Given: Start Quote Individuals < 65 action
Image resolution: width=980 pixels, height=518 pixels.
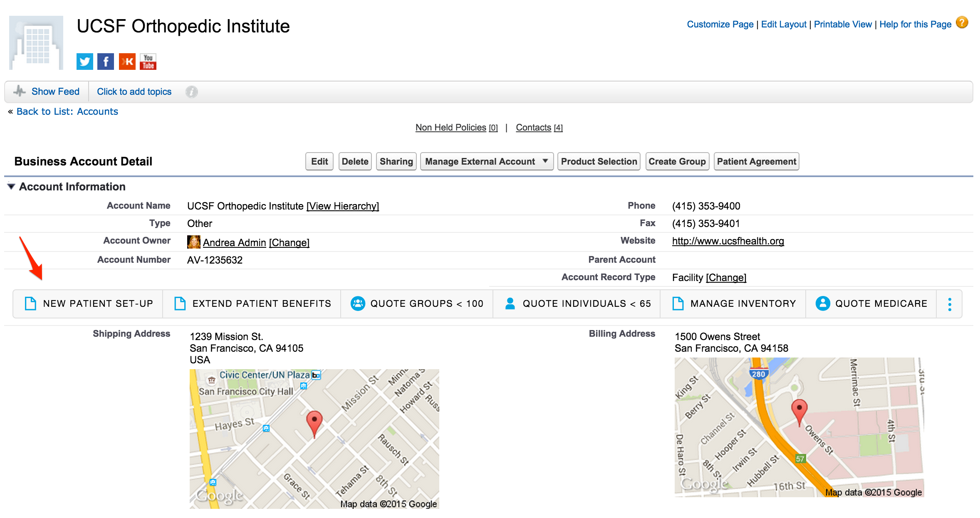Looking at the screenshot, I should click(x=577, y=304).
